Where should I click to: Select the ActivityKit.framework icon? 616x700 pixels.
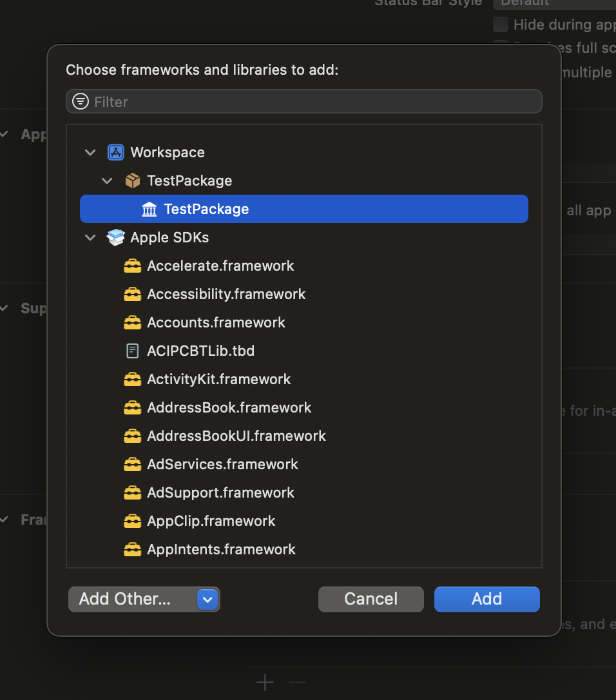(x=132, y=379)
